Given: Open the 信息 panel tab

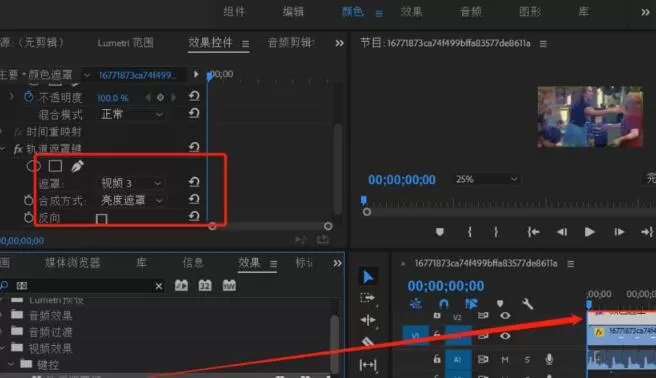Looking at the screenshot, I should [193, 263].
